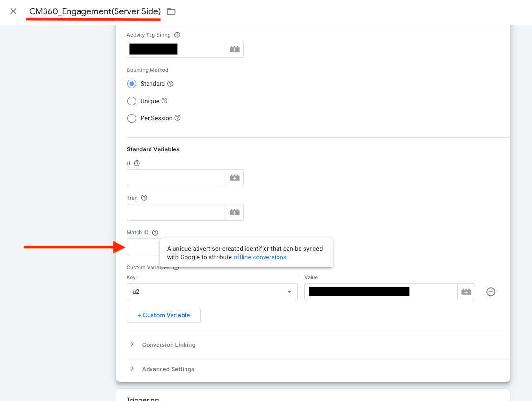Add a new Custom Variable
The width and height of the screenshot is (532, 401).
[x=164, y=315]
